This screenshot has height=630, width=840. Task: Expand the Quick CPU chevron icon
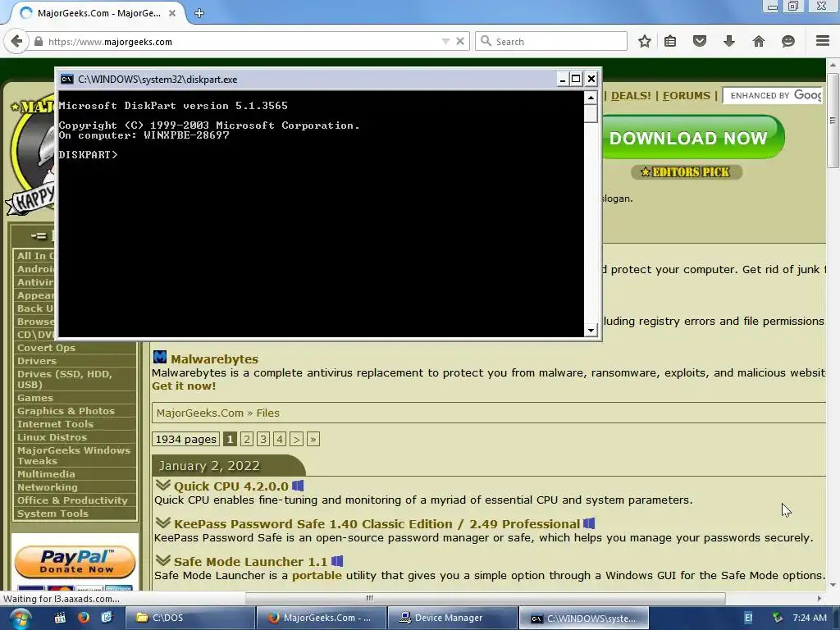(163, 486)
